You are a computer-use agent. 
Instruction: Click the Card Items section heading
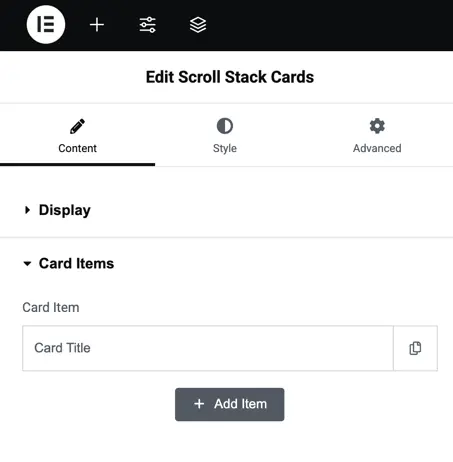pos(76,263)
